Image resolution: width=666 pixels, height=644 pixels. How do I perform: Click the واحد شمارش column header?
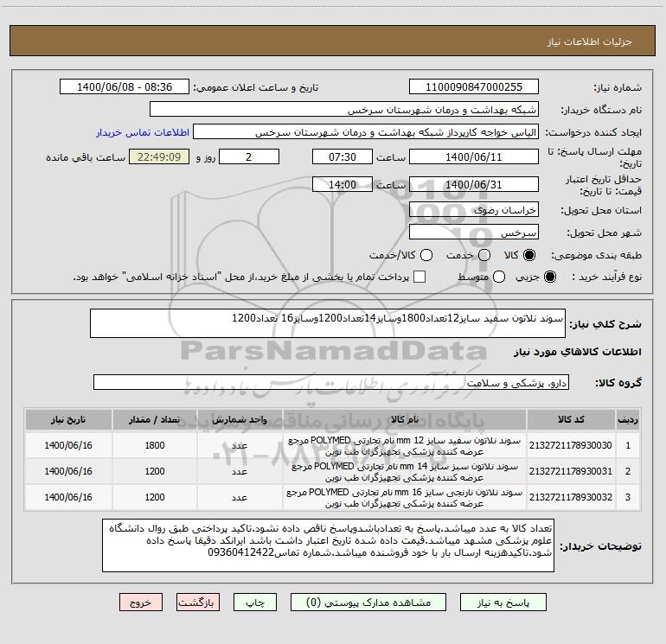(x=240, y=420)
